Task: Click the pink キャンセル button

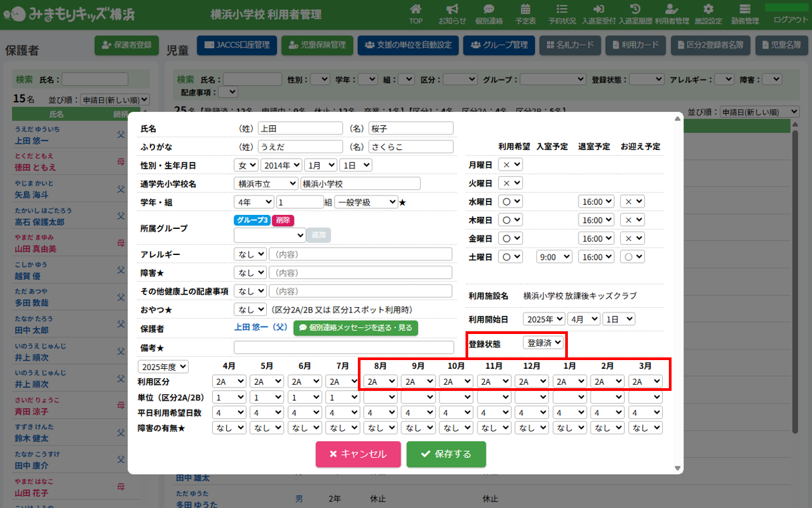Action: [358, 454]
